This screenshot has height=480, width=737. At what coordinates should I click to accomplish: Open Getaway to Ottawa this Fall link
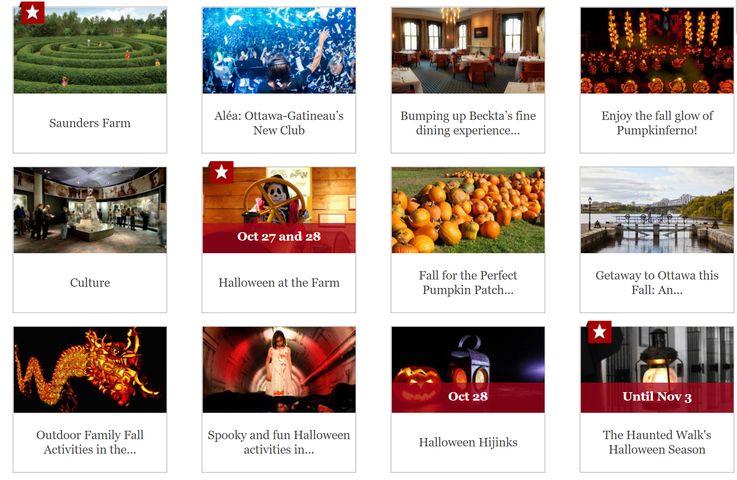[x=657, y=283]
